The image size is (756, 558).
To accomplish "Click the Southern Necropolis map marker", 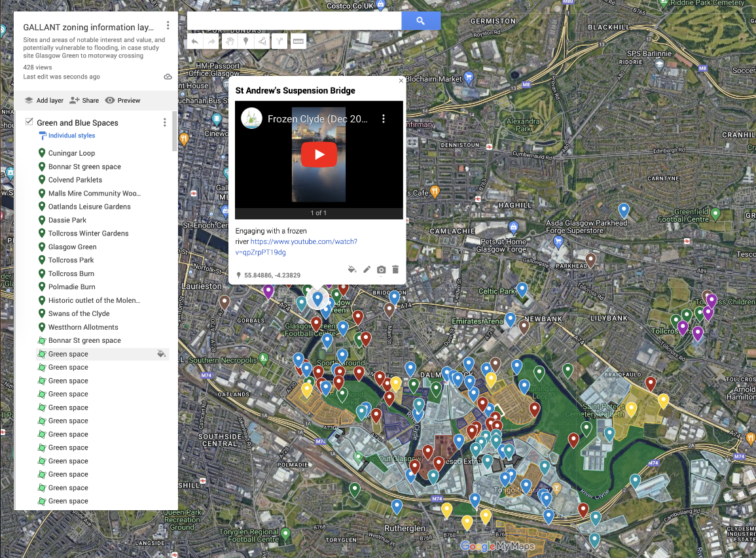I will click(x=263, y=358).
